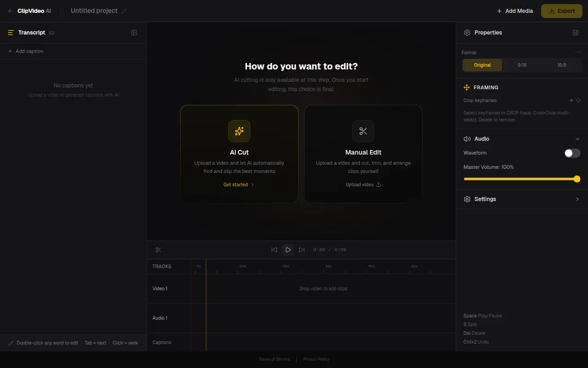
Task: Click Upload video in Manual Edit
Action: click(363, 184)
